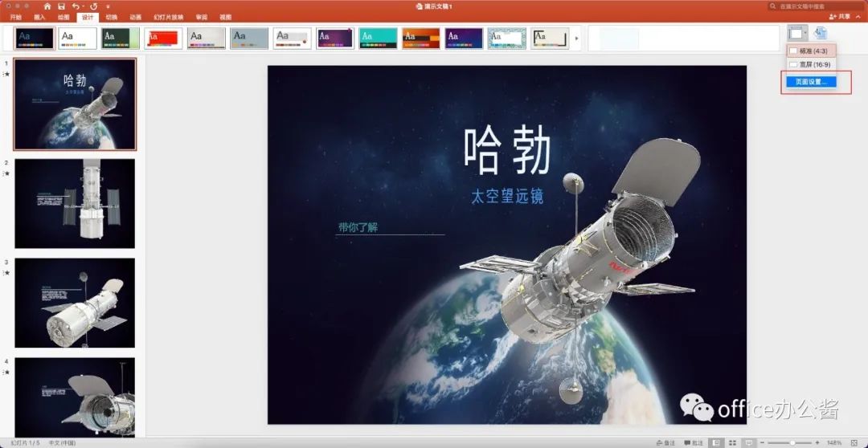The image size is (868, 448).
Task: Switch to the 切换 ribbon tab
Action: point(111,17)
